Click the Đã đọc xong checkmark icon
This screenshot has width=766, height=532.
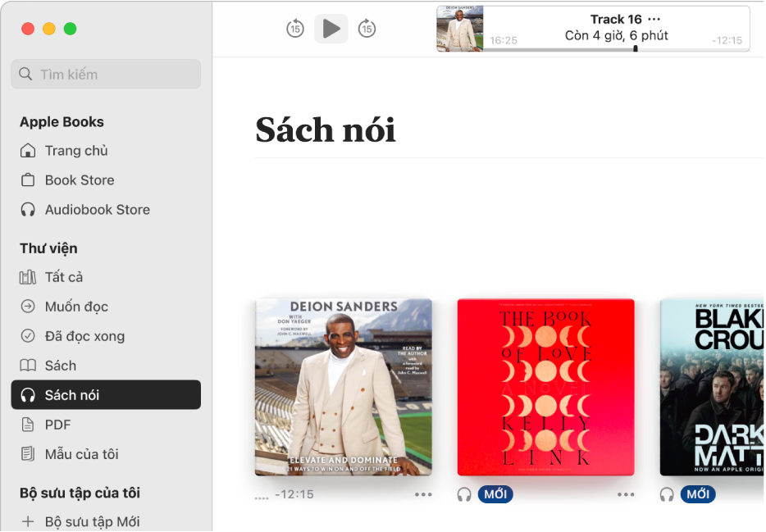[28, 336]
